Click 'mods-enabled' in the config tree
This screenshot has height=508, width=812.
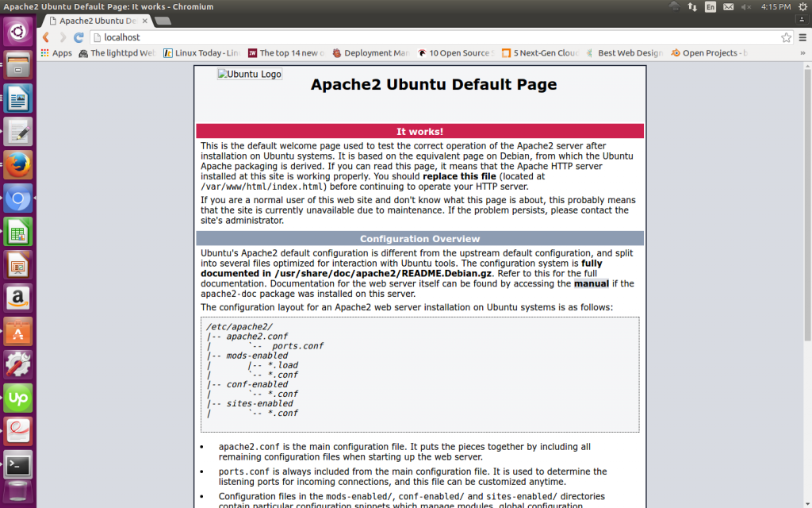click(257, 356)
